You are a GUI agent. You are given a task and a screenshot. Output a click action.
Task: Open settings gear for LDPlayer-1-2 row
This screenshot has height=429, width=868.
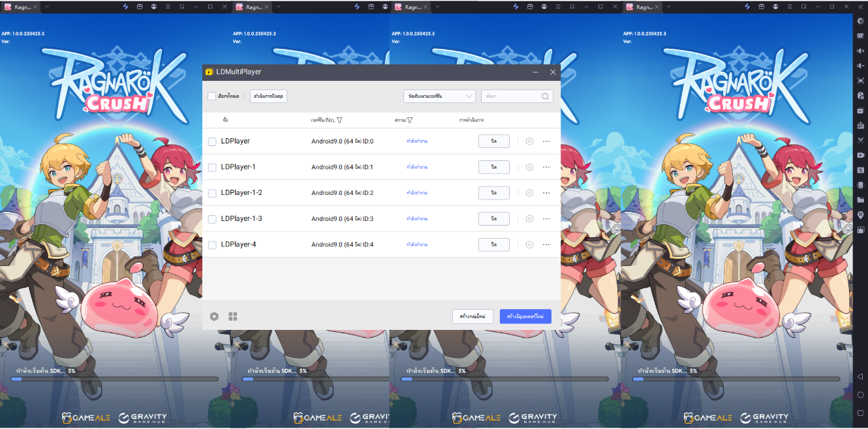pyautogui.click(x=529, y=192)
